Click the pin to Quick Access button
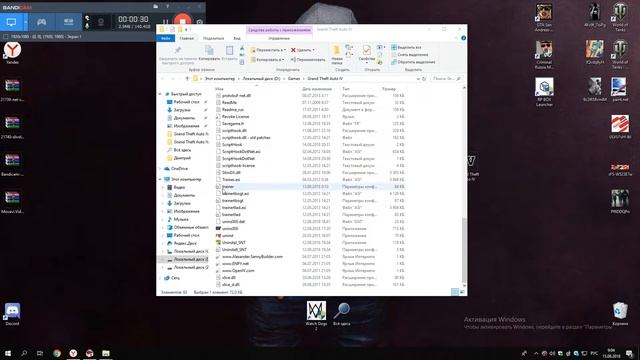This screenshot has height=360, width=640. [x=178, y=55]
